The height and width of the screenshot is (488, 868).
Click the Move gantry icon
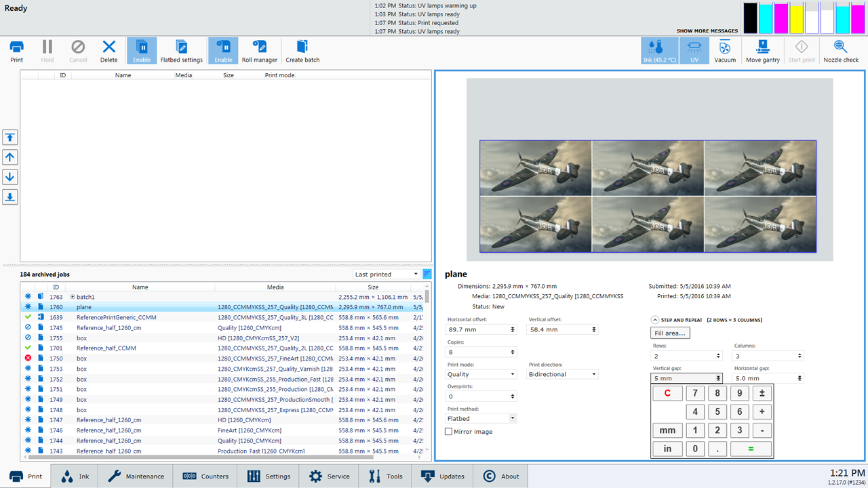click(x=763, y=51)
